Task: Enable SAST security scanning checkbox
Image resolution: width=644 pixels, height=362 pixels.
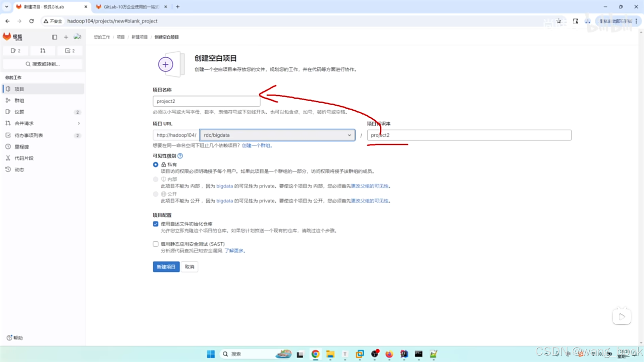Action: point(155,244)
